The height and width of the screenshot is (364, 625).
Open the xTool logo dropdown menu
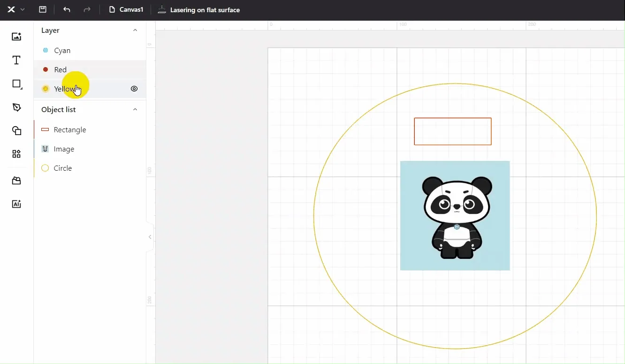pos(16,9)
